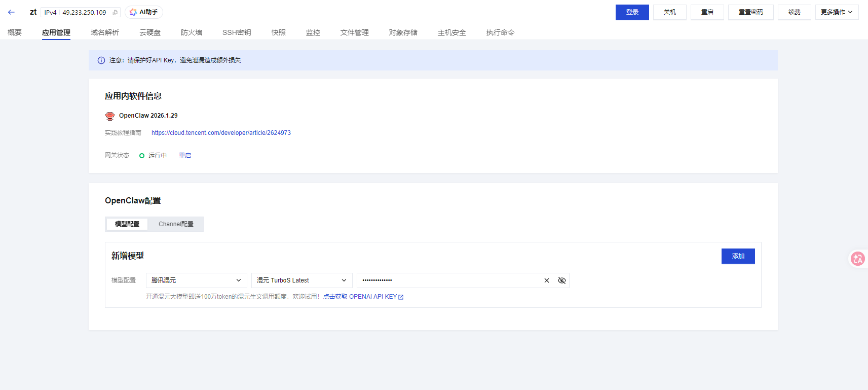Click the instance name zt
Screen dimensions: 868x390
click(x=33, y=12)
